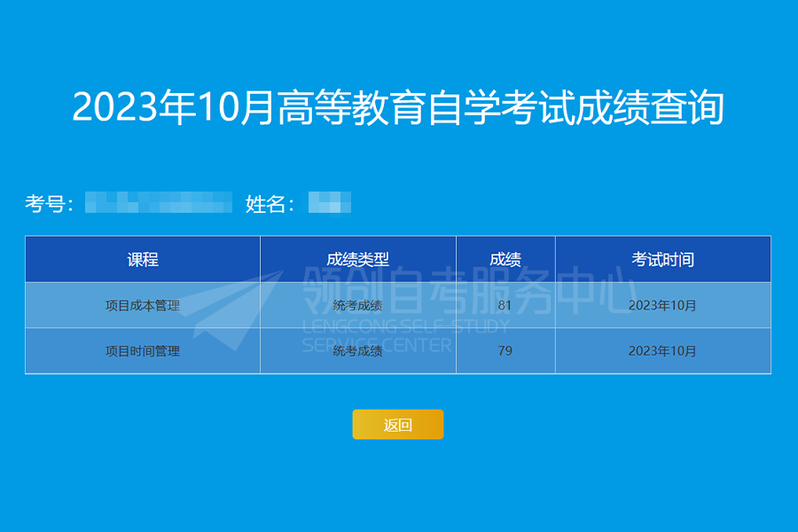Click the 返回 button
This screenshot has width=798, height=532.
397,424
